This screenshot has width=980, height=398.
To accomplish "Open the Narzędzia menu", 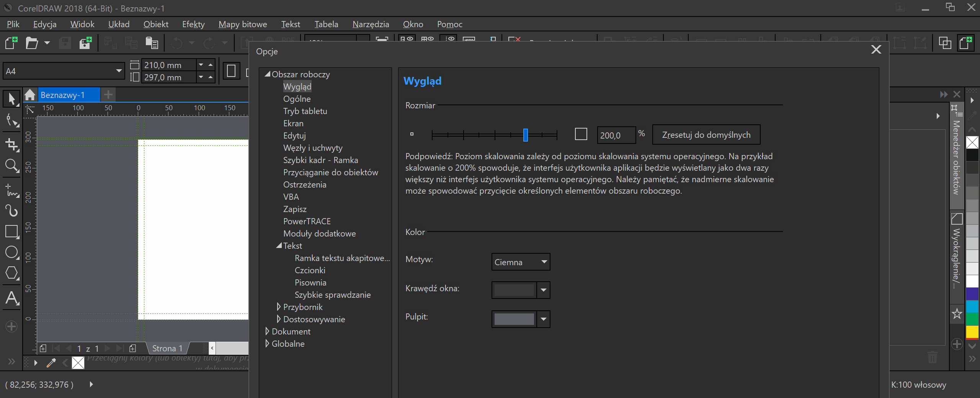I will (371, 24).
